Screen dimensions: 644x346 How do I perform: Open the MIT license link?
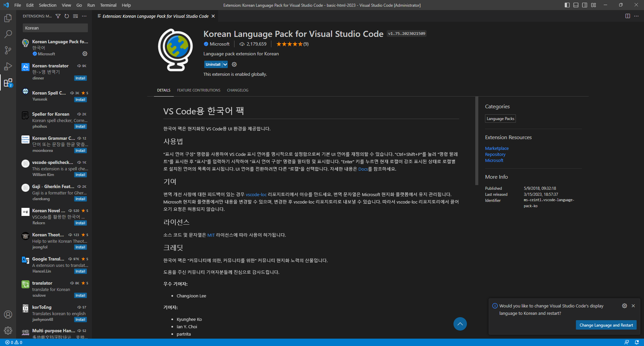(211, 235)
